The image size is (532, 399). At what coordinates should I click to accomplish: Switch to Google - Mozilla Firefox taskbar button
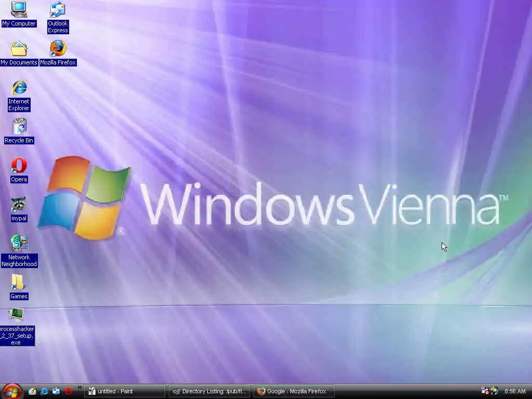tap(294, 391)
